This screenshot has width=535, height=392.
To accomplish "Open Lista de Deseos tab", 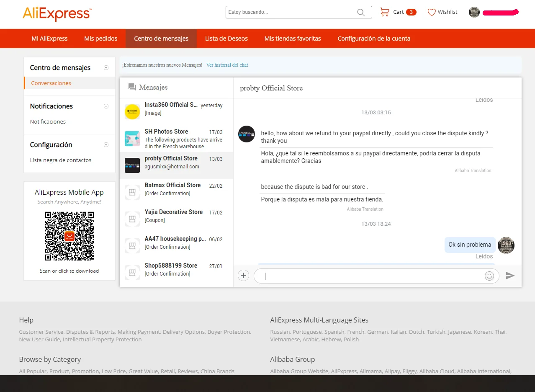I will [x=226, y=39].
